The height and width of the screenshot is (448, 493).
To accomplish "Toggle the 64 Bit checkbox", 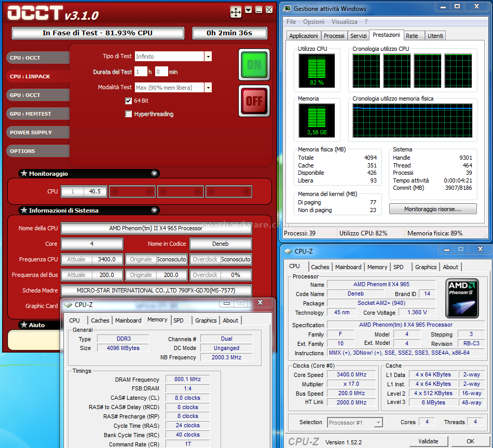I will coord(128,101).
